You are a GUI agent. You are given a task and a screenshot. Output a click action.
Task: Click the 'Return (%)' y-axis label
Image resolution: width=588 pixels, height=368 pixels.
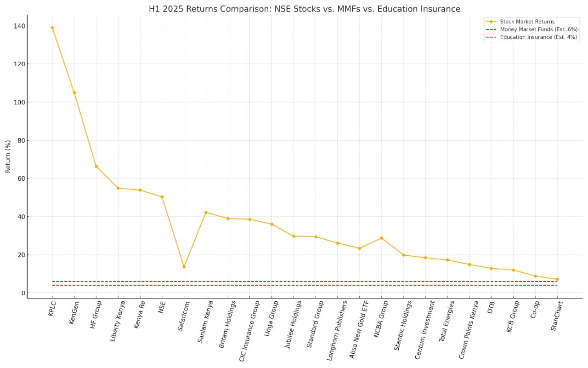pyautogui.click(x=8, y=156)
